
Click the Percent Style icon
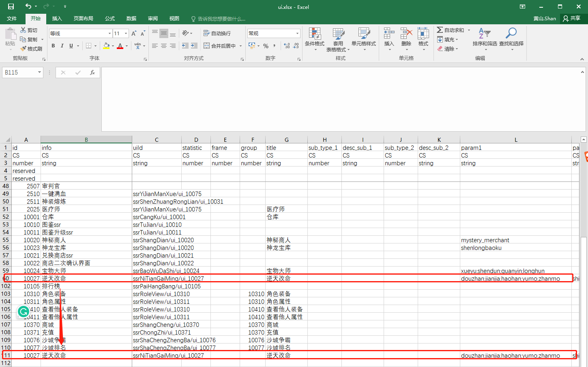coord(266,46)
